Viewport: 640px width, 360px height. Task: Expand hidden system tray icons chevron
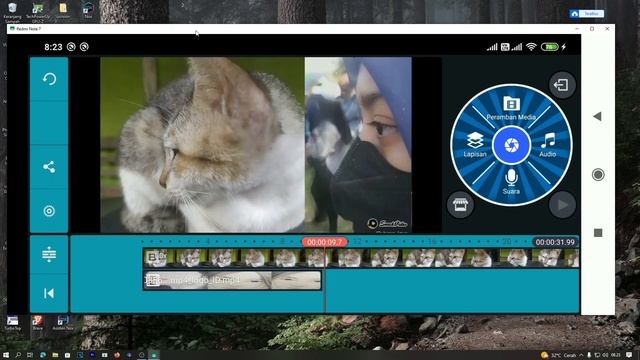pos(581,355)
